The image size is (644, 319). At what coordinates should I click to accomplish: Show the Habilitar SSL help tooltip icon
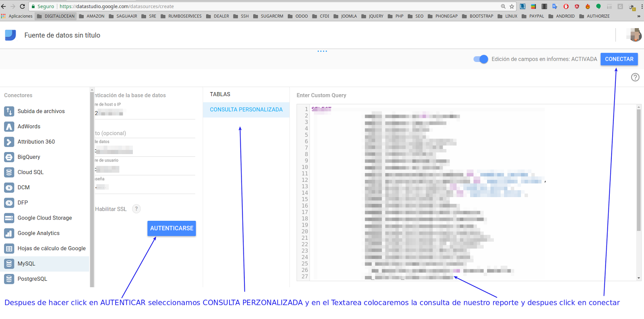pos(136,209)
